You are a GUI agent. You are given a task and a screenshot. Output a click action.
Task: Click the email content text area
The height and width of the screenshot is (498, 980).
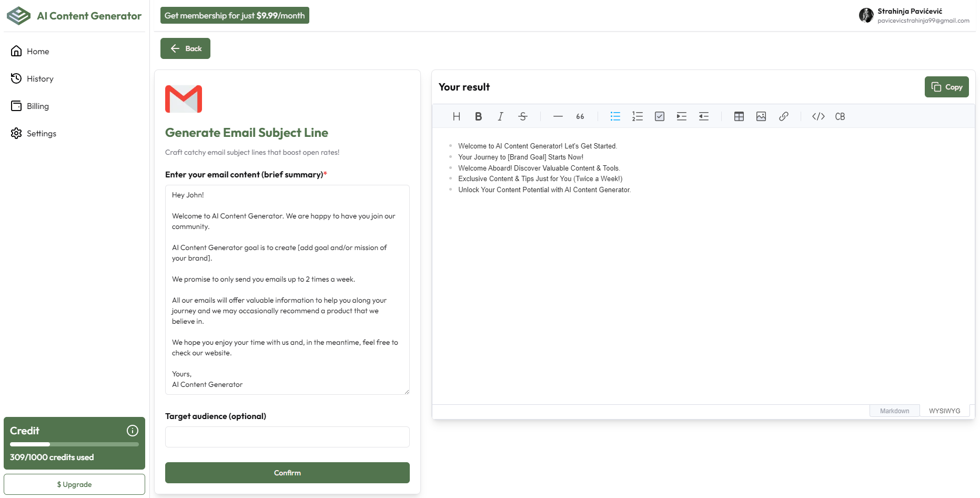[x=287, y=290]
